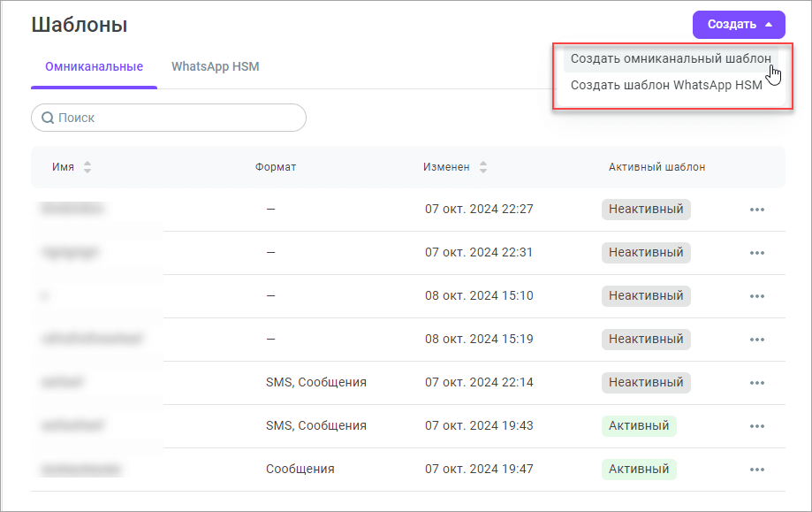Click date 07 окт. 2024 22:14

point(479,382)
